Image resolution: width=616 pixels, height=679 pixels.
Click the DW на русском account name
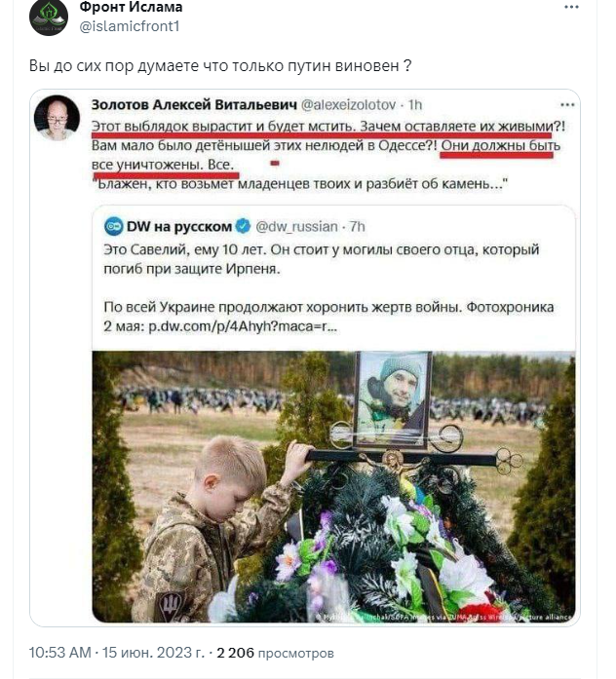pyautogui.click(x=179, y=226)
